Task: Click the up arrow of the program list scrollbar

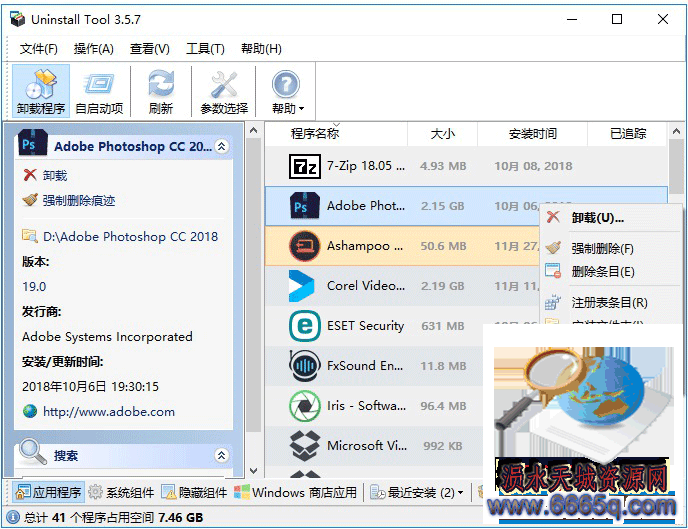Action: coord(676,131)
